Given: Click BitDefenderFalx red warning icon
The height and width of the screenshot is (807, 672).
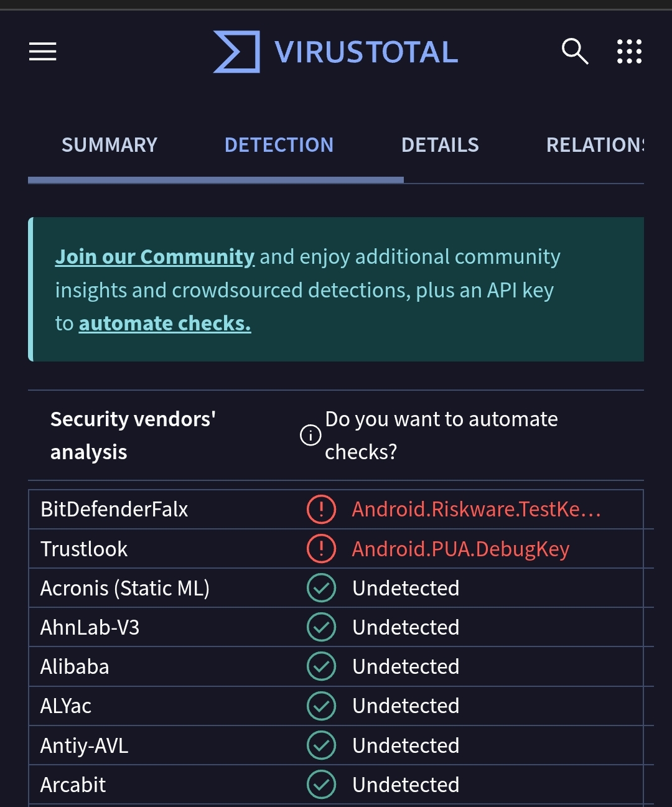Looking at the screenshot, I should (x=321, y=510).
